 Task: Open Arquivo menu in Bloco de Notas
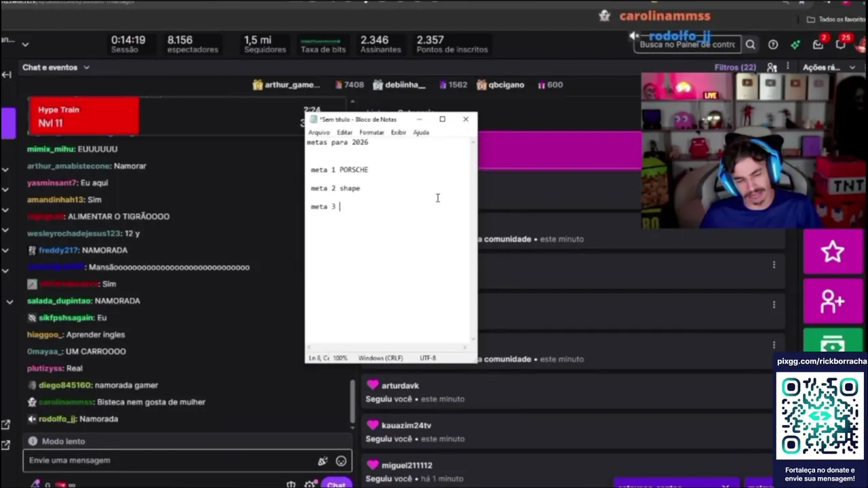pyautogui.click(x=319, y=132)
